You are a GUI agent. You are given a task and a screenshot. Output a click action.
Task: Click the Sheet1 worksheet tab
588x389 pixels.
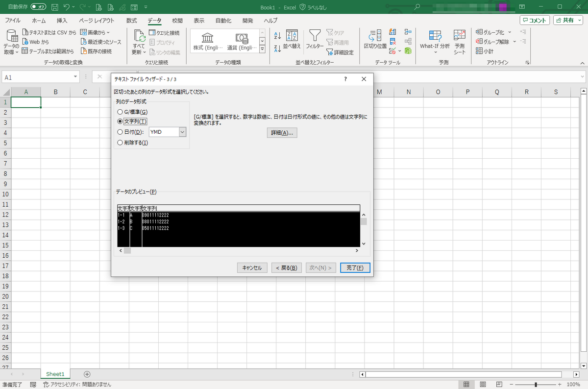[x=55, y=373]
